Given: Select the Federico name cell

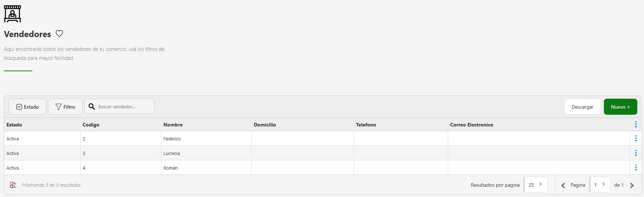Looking at the screenshot, I should point(172,139).
